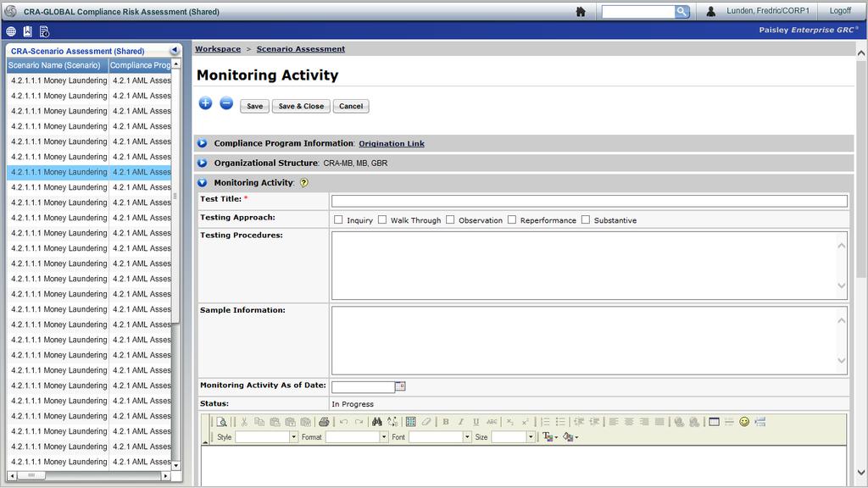Insert numbered list in editor
The height and width of the screenshot is (488, 868).
click(545, 422)
